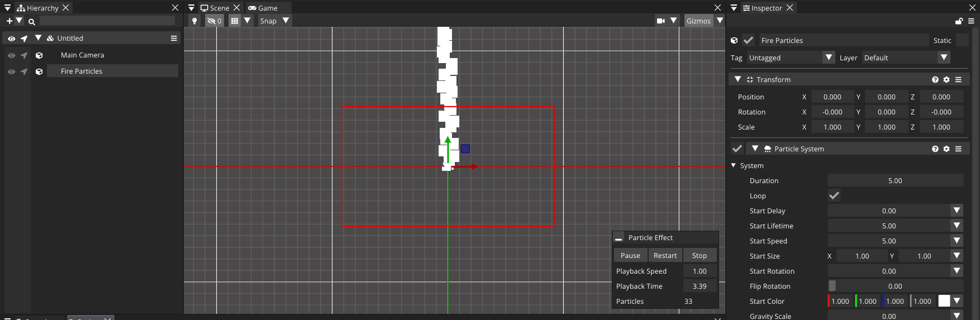Open Transform component hamburger menu
This screenshot has height=320, width=980.
[958, 80]
